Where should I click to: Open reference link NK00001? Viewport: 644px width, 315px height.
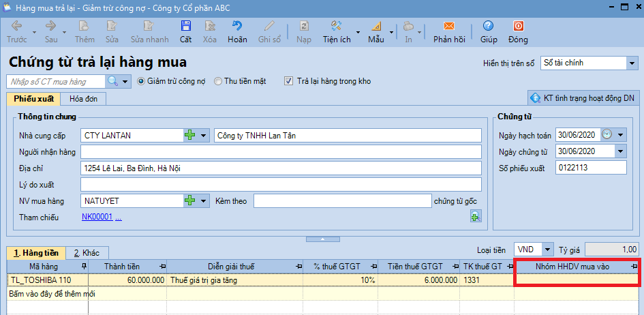97,217
